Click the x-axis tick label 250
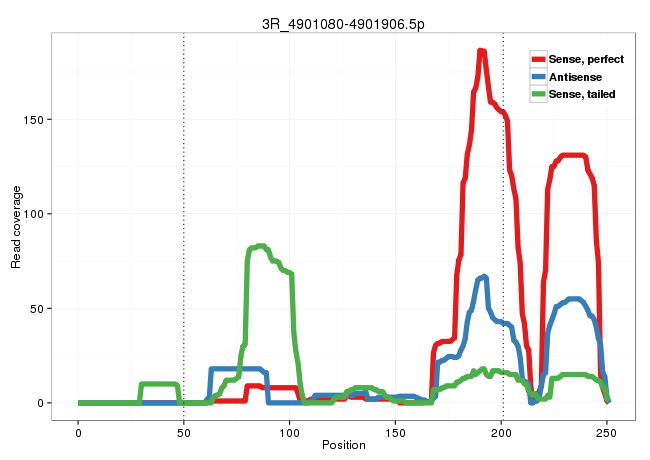Screen dimensions: 650x460 point(607,429)
